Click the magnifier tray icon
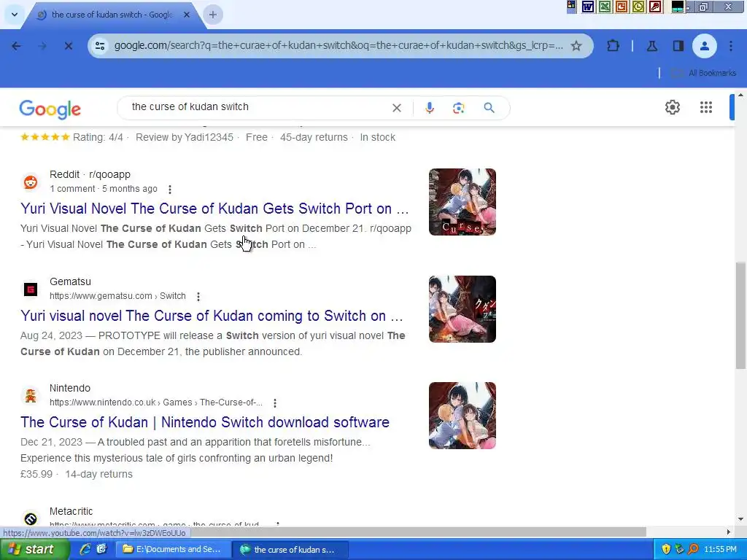This screenshot has height=560, width=747. point(693,550)
